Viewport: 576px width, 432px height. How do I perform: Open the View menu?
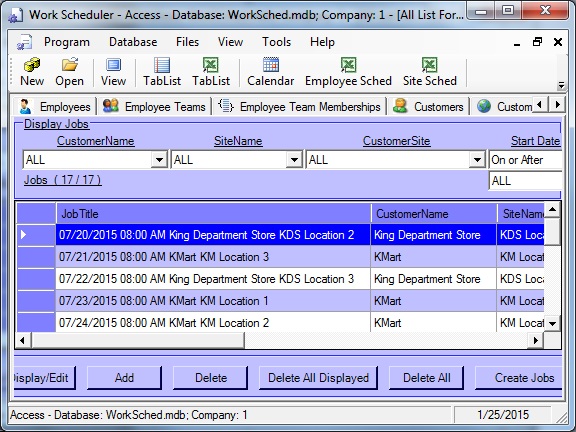pyautogui.click(x=230, y=42)
